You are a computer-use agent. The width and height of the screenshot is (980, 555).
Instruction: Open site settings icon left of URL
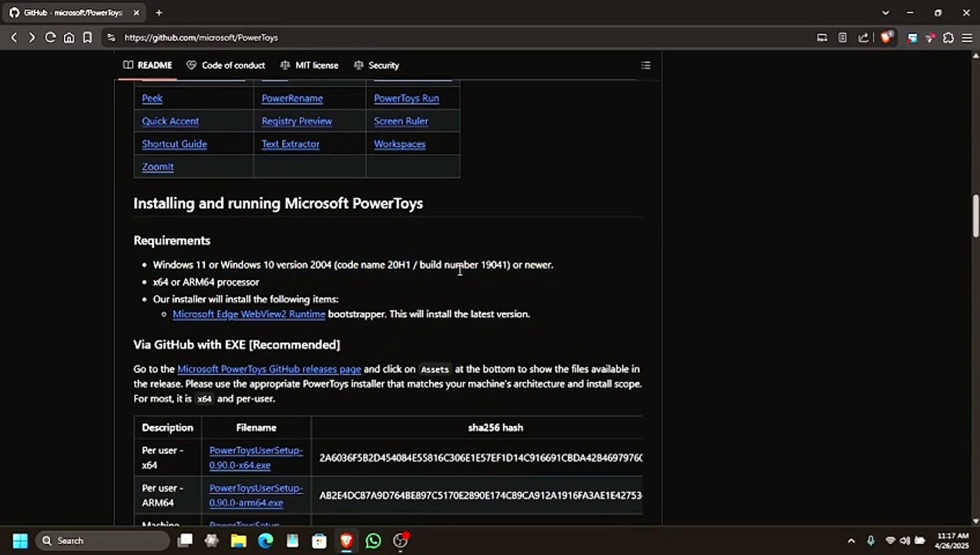(x=111, y=37)
